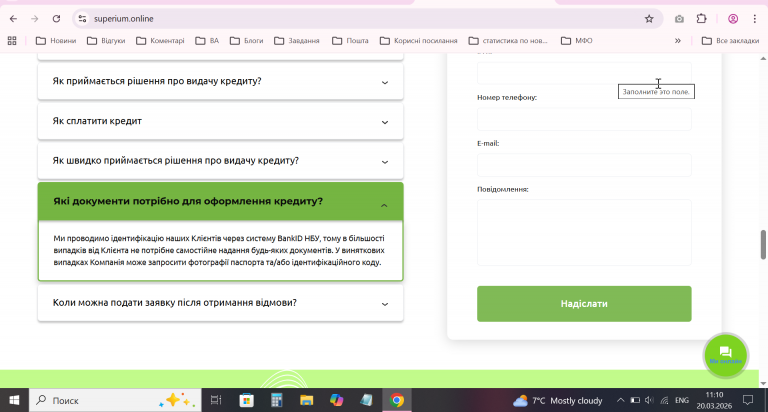Open the Коментарі bookmarks folder
768x412 pixels.
click(x=160, y=41)
